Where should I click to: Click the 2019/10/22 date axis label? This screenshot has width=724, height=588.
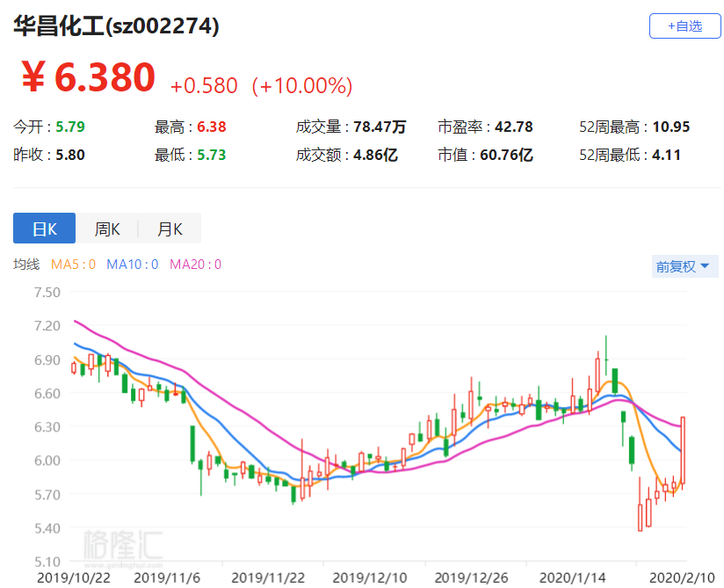[x=74, y=577]
